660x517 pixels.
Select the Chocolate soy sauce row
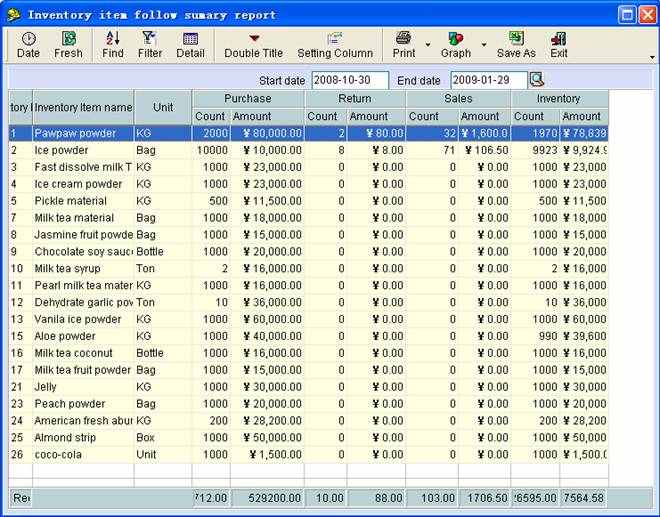[x=309, y=251]
